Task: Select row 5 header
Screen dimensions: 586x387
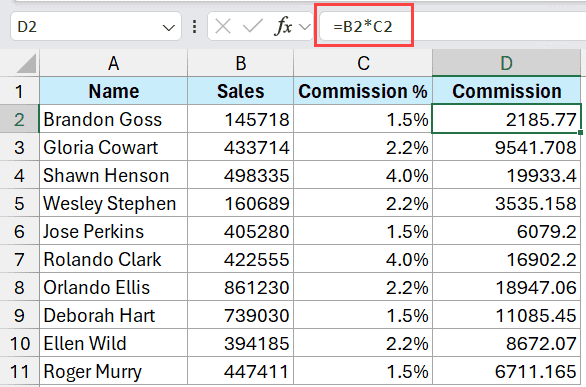Action: coord(19,204)
